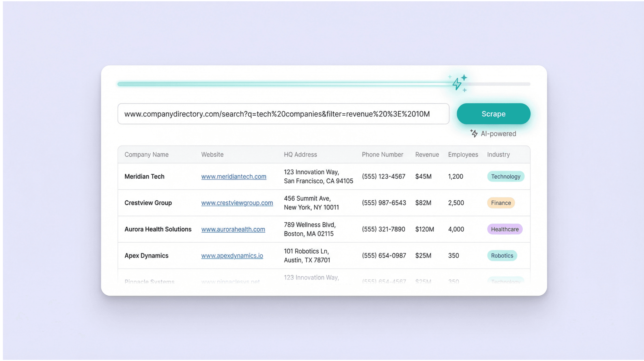The image size is (644, 361).
Task: Sort by Company Name column header
Action: tap(146, 154)
